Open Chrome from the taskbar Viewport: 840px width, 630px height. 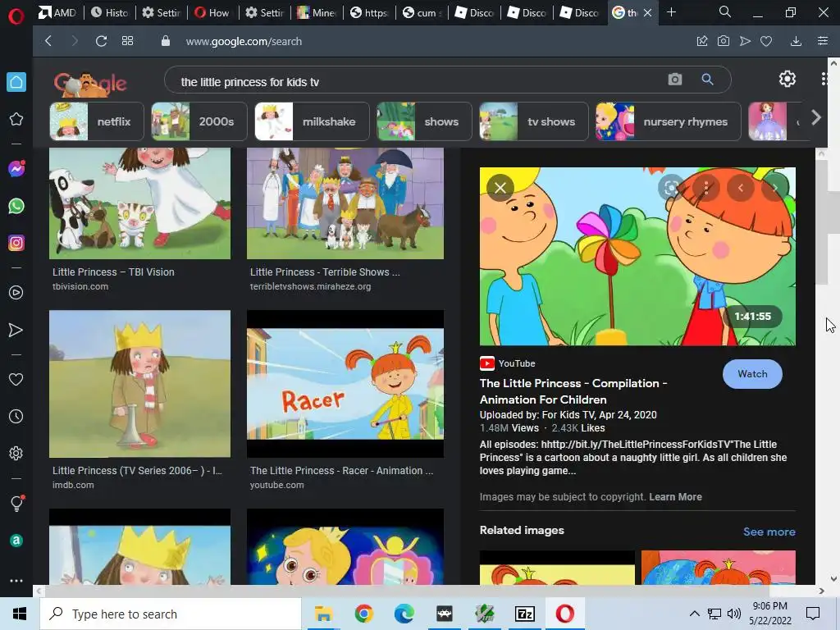click(x=363, y=614)
